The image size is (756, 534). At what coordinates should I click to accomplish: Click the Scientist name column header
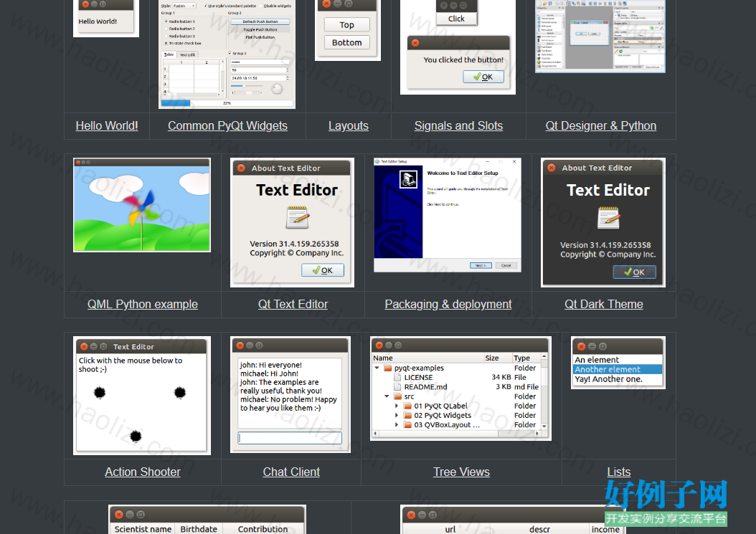coord(143,529)
